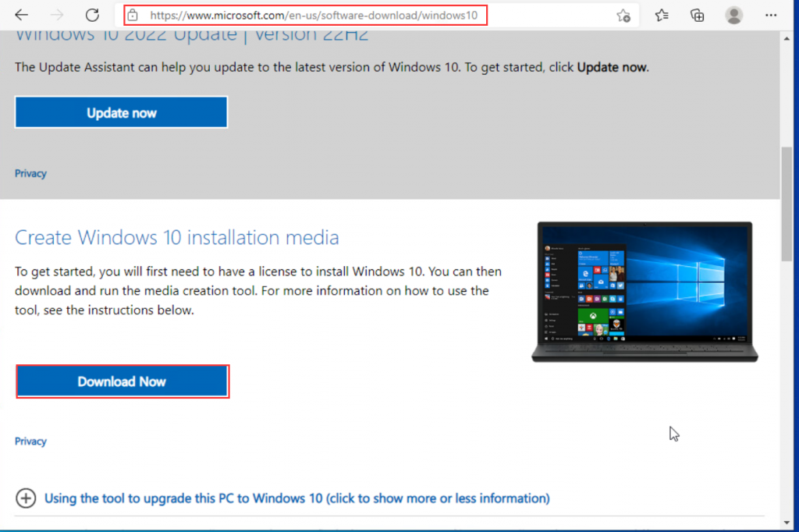Click the forward navigation arrow
The height and width of the screenshot is (532, 799).
coord(57,16)
